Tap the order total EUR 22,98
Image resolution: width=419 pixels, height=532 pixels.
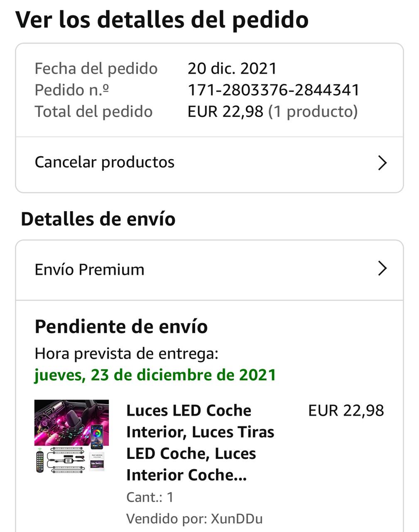(x=225, y=112)
